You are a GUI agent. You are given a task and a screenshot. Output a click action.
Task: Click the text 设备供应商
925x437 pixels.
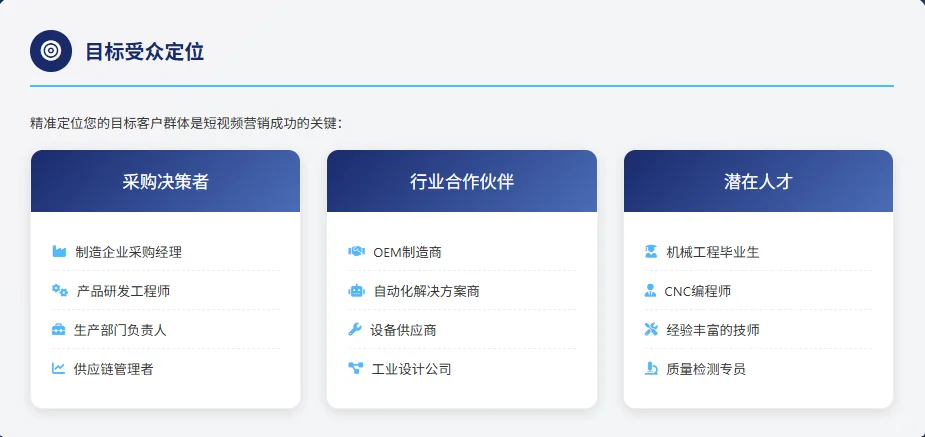pyautogui.click(x=404, y=330)
